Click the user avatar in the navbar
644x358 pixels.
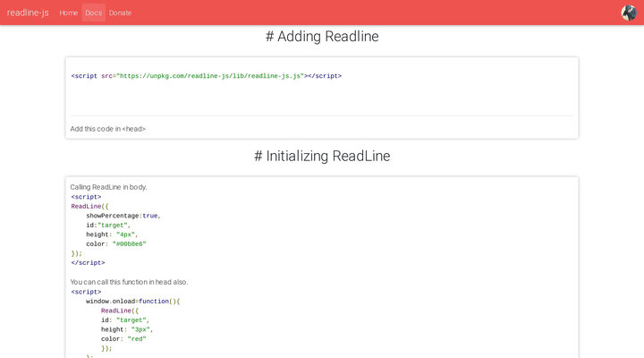[629, 13]
